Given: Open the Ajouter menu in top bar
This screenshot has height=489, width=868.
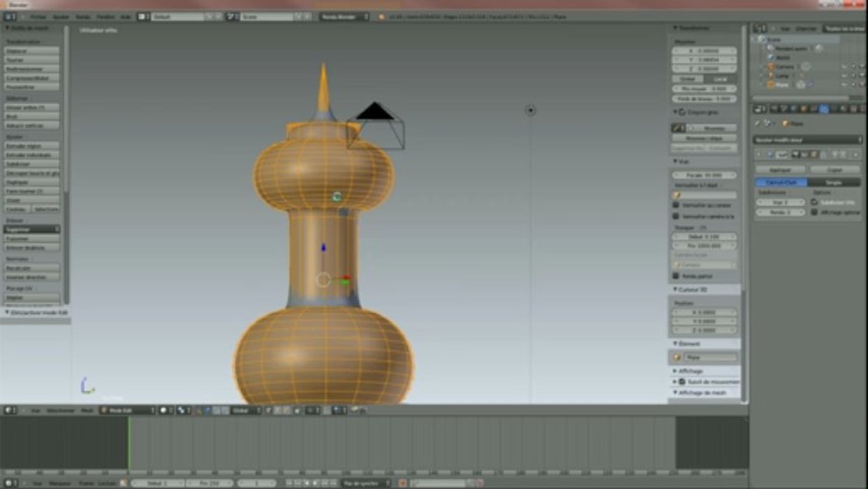Looking at the screenshot, I should pos(60,16).
